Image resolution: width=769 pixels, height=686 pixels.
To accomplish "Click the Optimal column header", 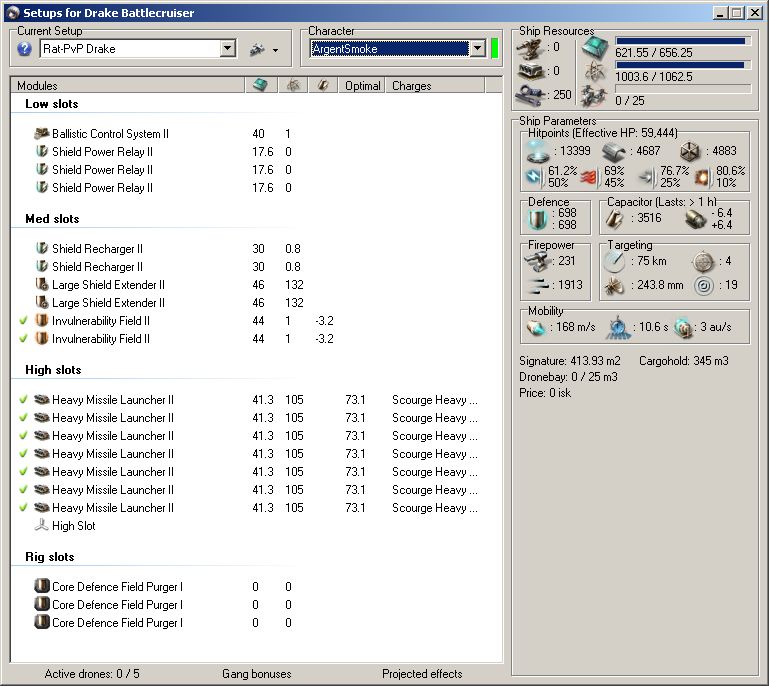I will (362, 85).
